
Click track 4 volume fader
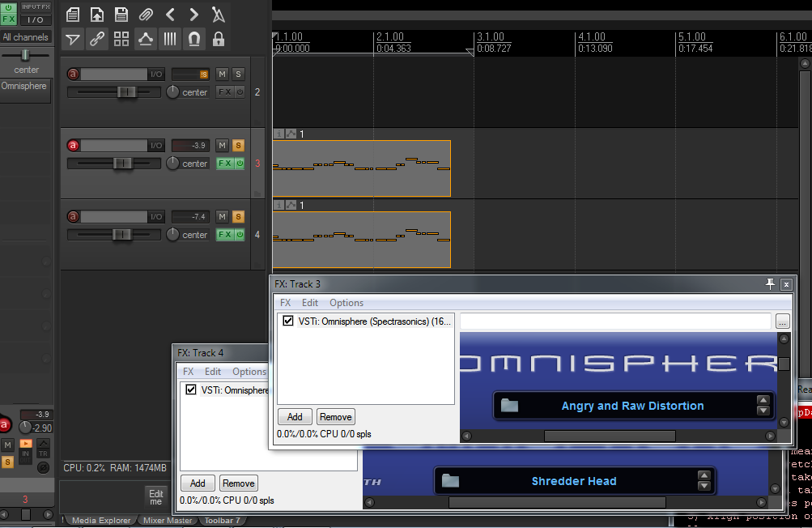[x=121, y=235]
